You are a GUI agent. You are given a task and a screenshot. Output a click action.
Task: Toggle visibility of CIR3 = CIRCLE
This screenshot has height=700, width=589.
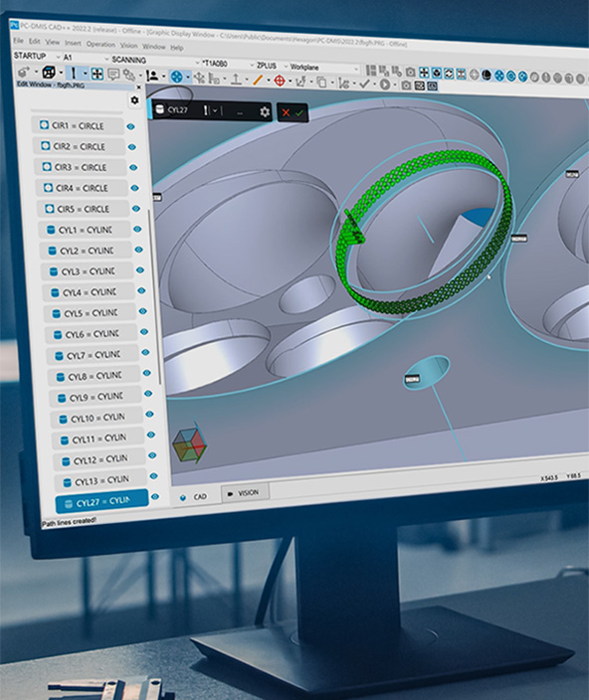[133, 167]
